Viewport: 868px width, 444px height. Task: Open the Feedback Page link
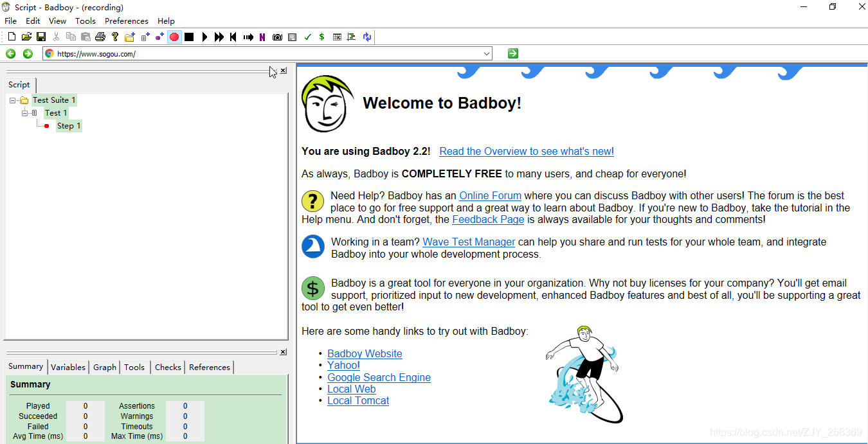tap(488, 220)
